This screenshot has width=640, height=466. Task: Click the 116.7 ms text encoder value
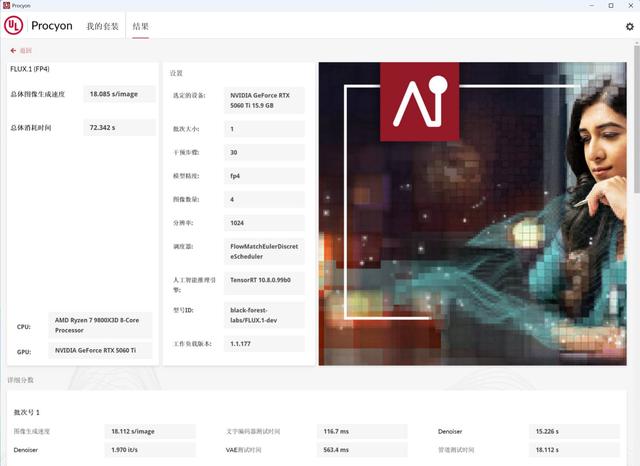[x=362, y=431]
